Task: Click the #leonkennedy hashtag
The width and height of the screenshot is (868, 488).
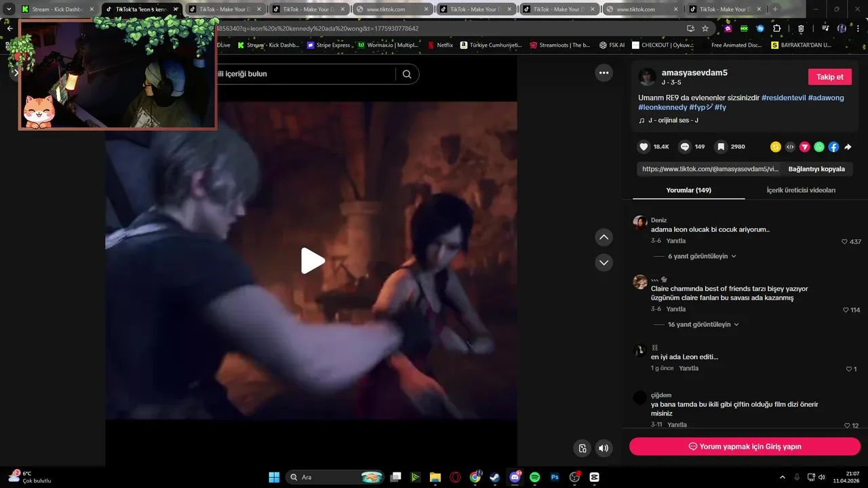Action: (663, 107)
